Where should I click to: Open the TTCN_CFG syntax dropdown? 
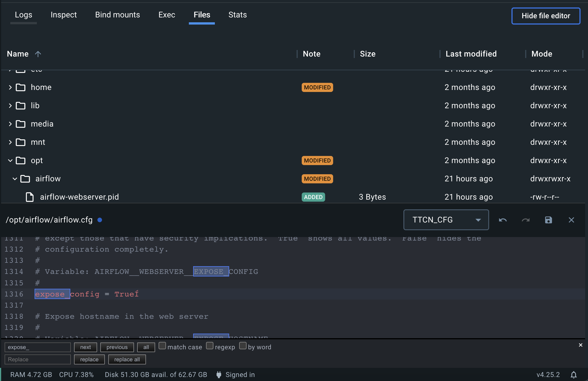click(446, 220)
